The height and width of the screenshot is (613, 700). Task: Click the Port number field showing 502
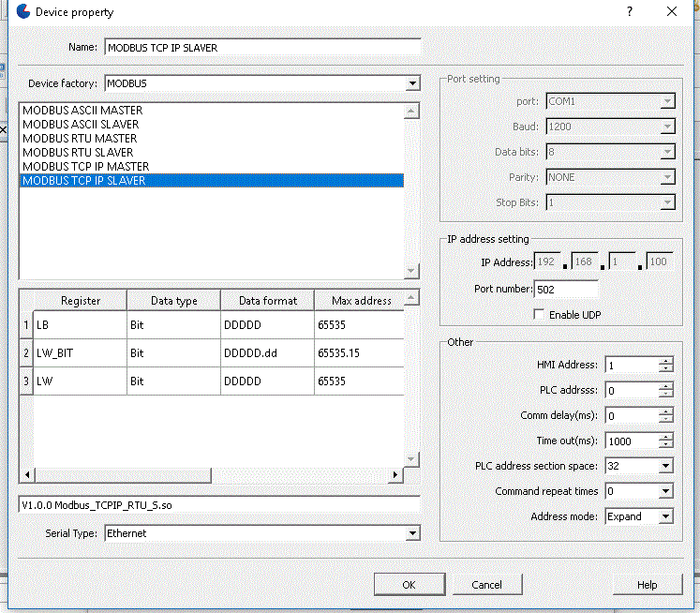566,290
